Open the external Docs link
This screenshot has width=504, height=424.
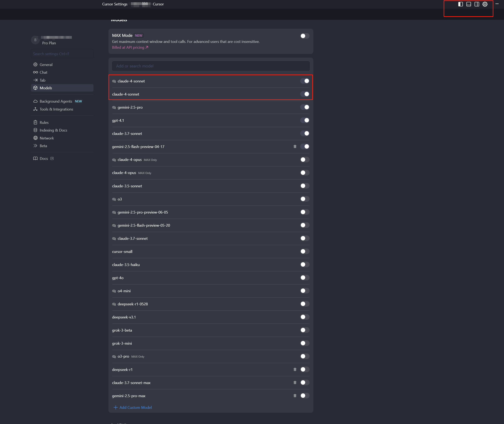click(x=44, y=158)
